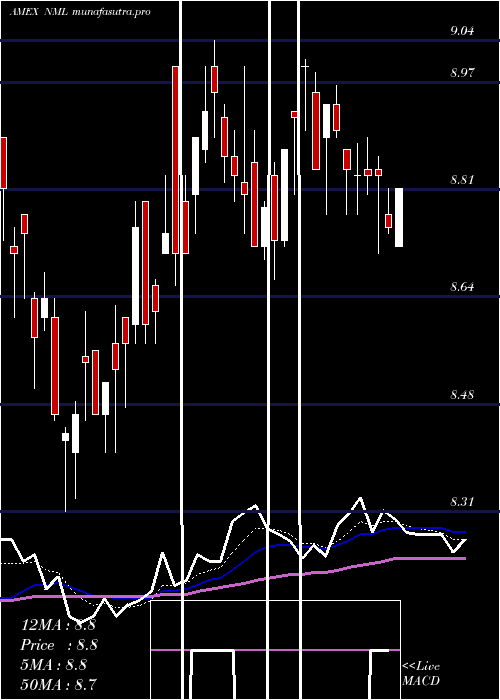
Task: Select the 8.31 price level label
Action: point(462,502)
